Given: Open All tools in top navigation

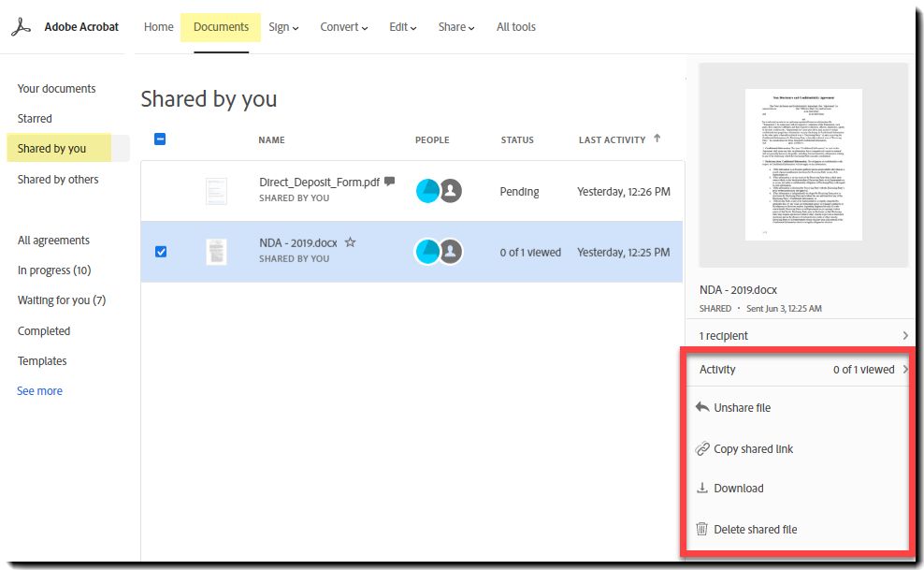Looking at the screenshot, I should [x=515, y=27].
